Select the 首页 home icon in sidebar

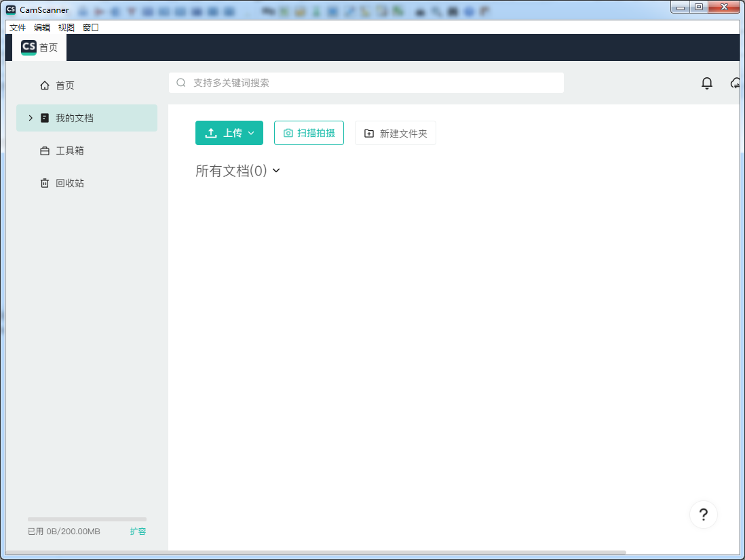[44, 85]
